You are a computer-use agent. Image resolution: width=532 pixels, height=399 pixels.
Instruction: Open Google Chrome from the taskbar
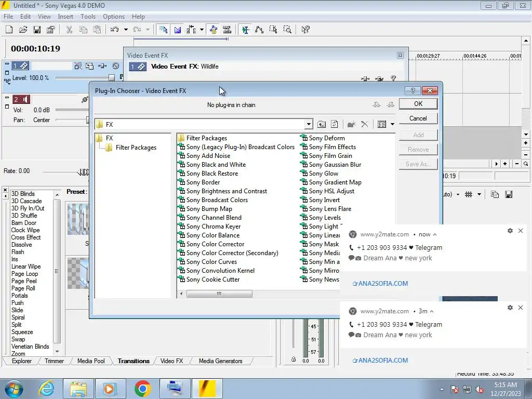pos(142,389)
